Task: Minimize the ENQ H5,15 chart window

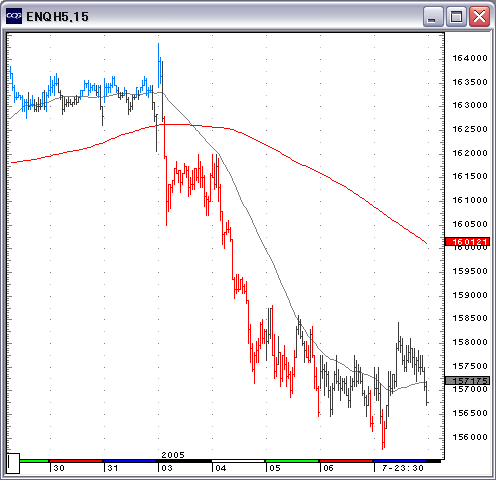Action: 433,16
